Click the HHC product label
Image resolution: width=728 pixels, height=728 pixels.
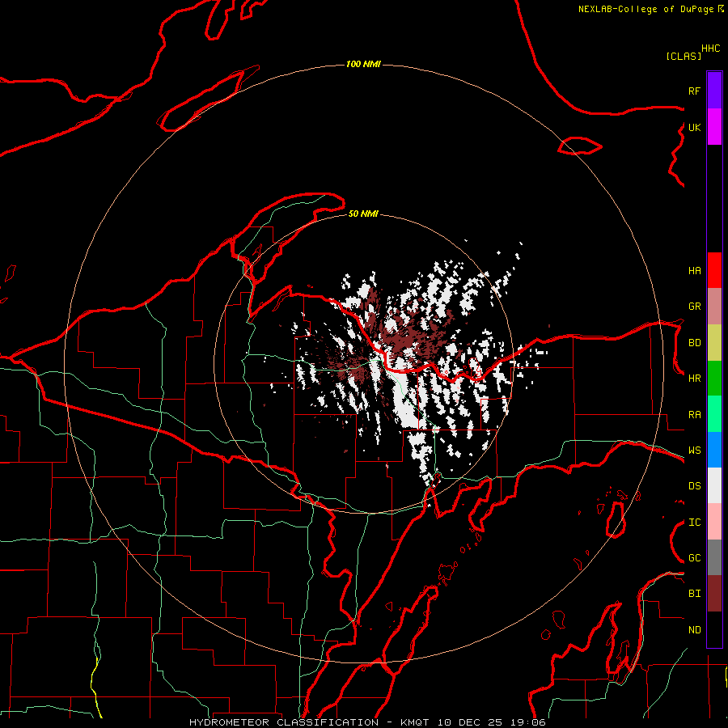pos(711,49)
